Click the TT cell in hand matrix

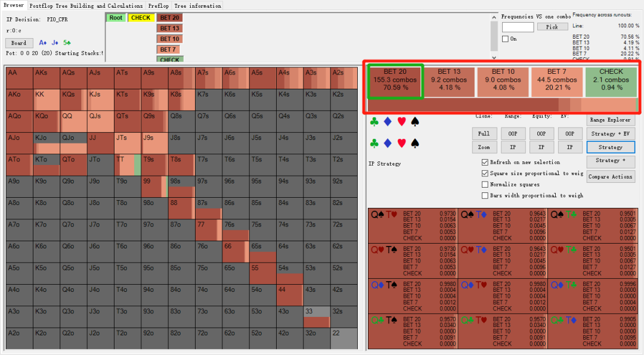pos(128,165)
